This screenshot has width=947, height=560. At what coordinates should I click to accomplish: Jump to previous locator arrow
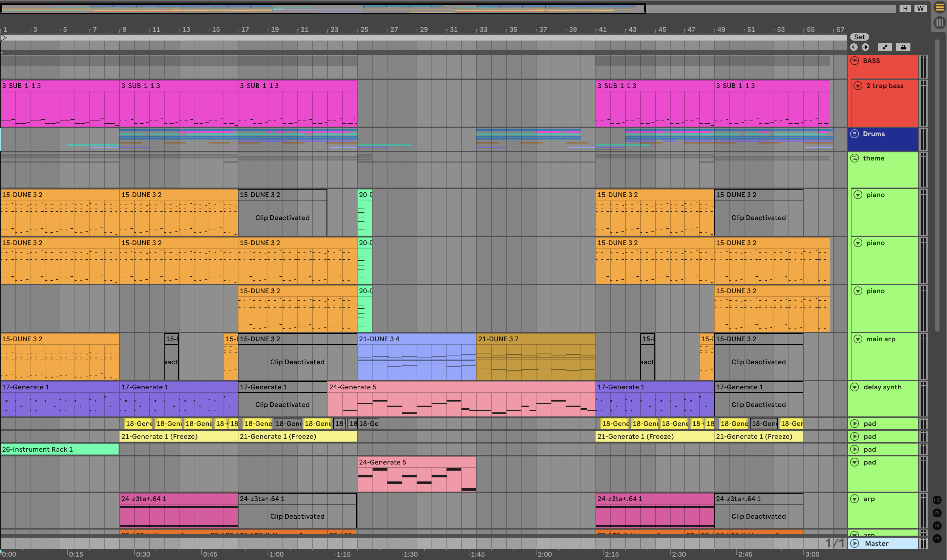854,47
